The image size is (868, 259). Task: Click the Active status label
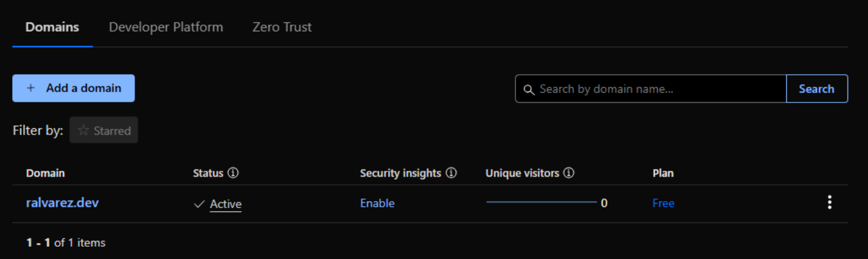point(226,204)
